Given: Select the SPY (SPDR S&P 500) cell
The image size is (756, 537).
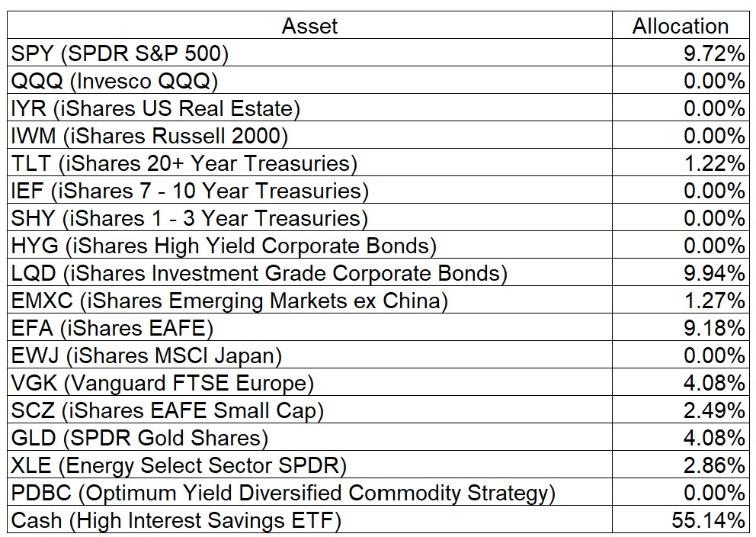Looking at the screenshot, I should [x=120, y=53].
